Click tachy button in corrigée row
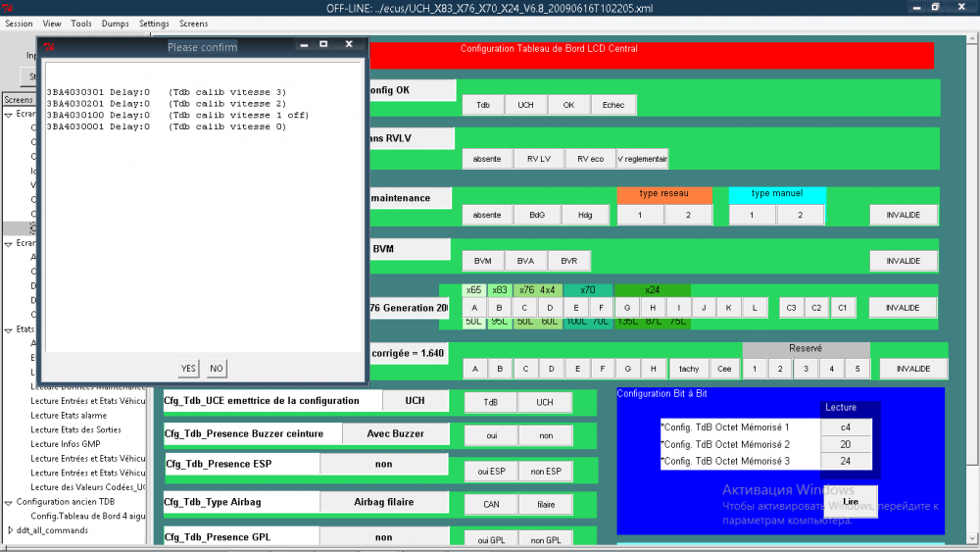Viewport: 980px width, 552px height. 689,369
